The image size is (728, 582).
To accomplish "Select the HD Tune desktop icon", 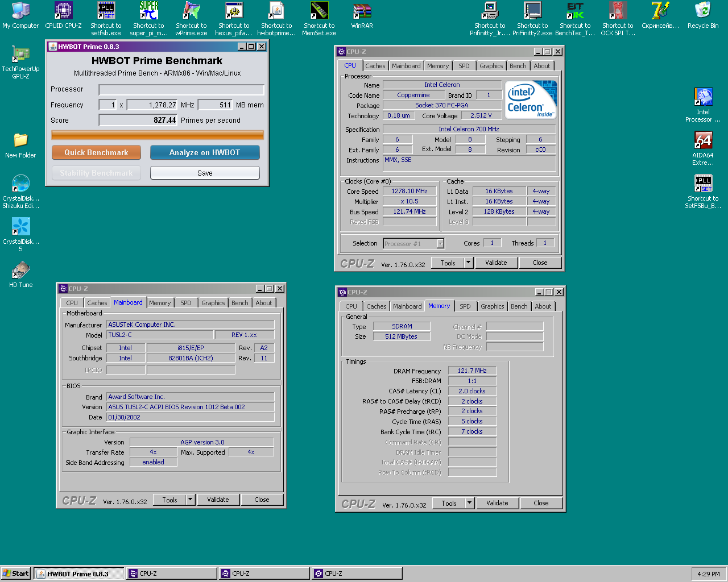I will [x=20, y=275].
